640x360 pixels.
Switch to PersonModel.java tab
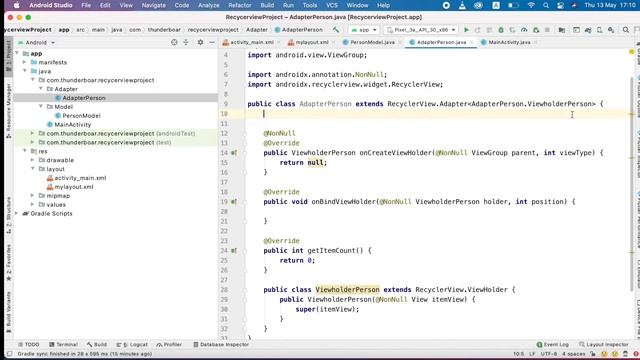372,42
